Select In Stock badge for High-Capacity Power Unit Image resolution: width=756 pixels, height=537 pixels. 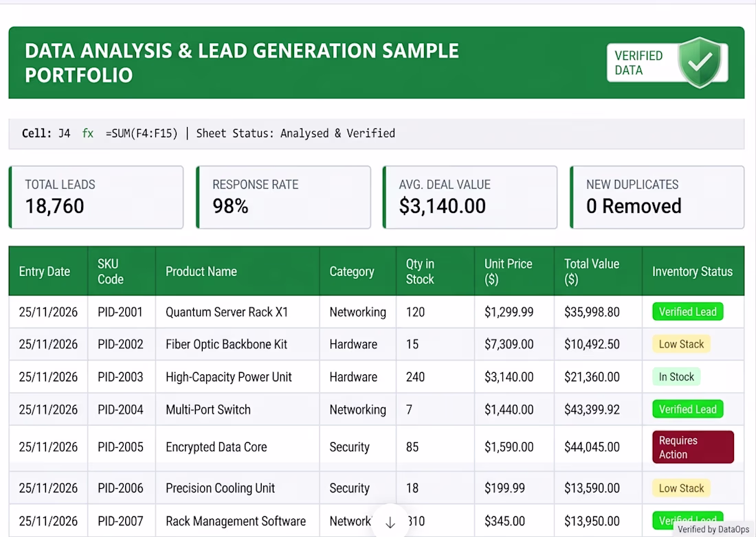[x=676, y=376]
